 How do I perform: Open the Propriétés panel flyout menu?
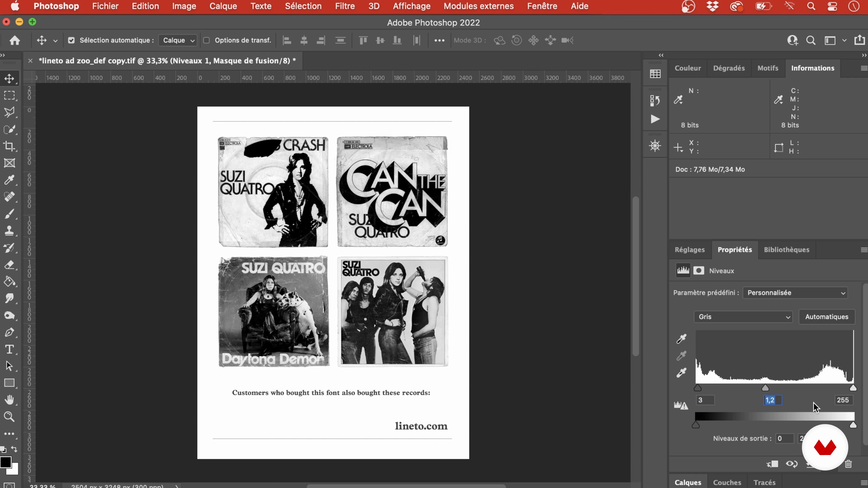pyautogui.click(x=864, y=250)
